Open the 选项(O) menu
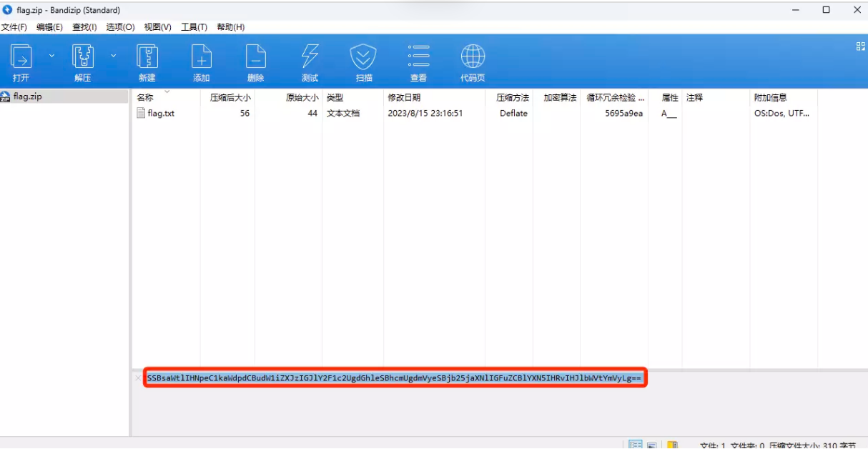 [x=120, y=27]
